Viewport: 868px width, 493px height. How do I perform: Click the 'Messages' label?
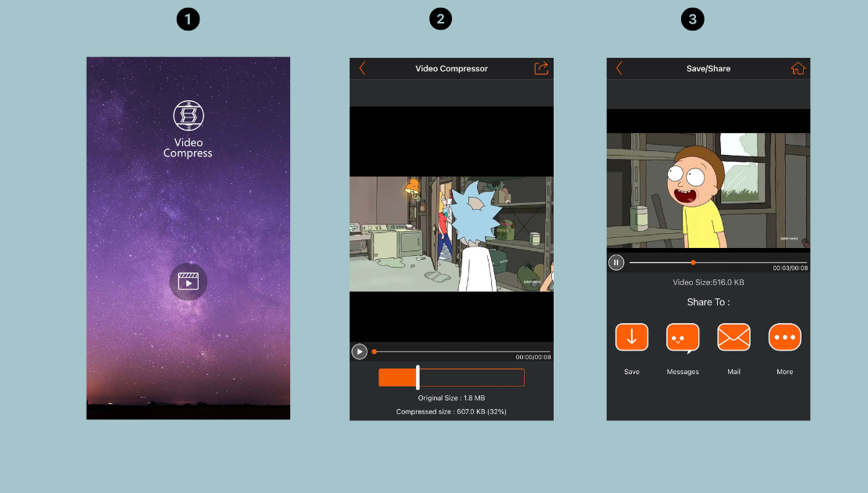coord(683,372)
